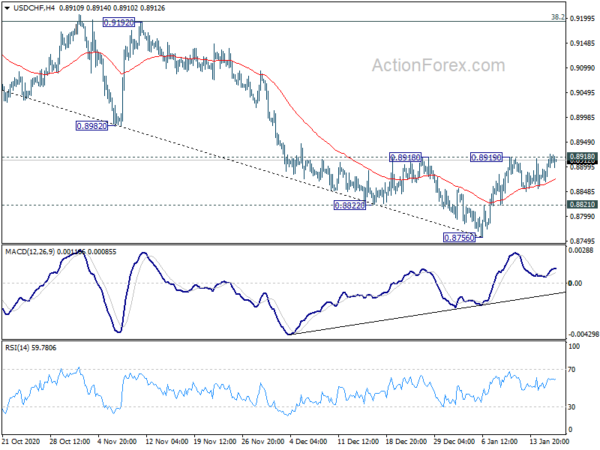Click the 28 Oct 12:00 date label

[x=70, y=441]
